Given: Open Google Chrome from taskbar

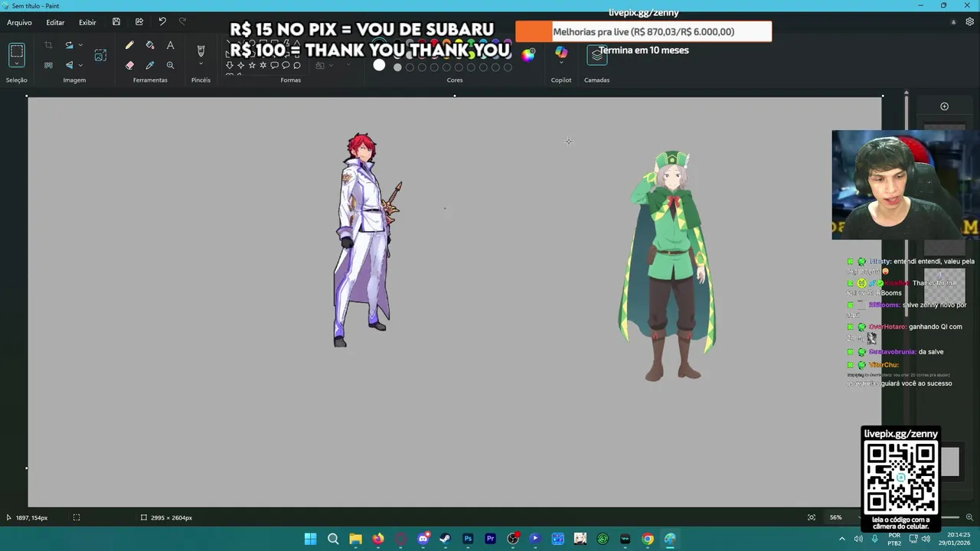Looking at the screenshot, I should click(x=648, y=539).
